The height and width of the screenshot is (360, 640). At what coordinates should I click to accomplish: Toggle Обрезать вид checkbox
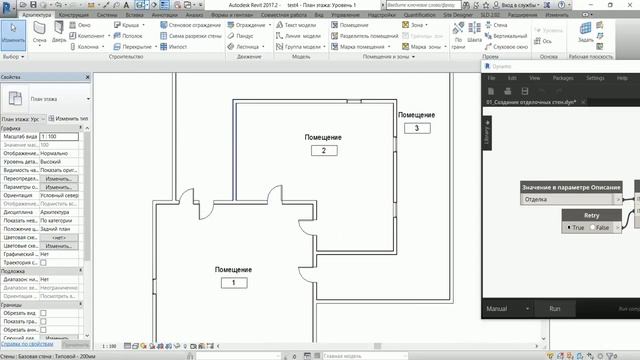43,313
